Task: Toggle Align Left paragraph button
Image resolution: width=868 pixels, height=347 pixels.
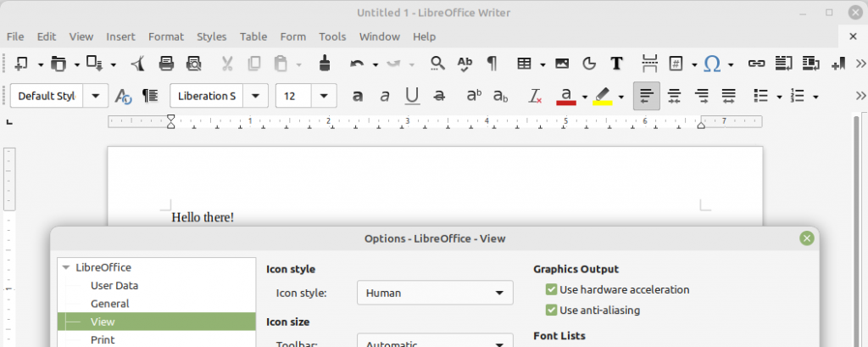Action: (x=647, y=96)
